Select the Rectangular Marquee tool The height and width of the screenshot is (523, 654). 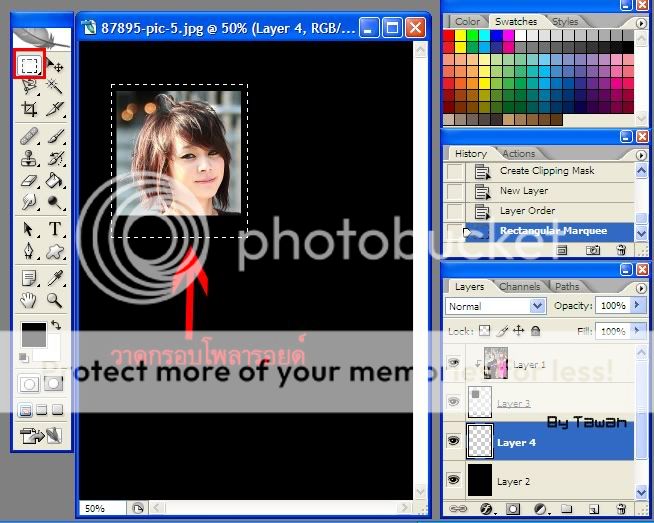29,65
